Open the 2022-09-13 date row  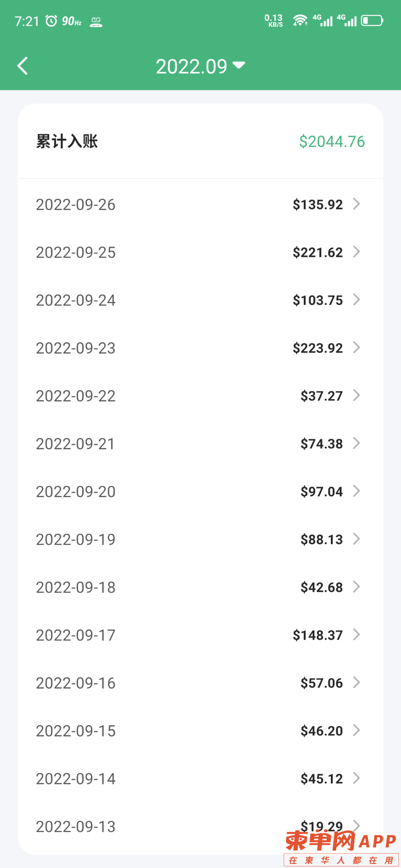[x=200, y=826]
